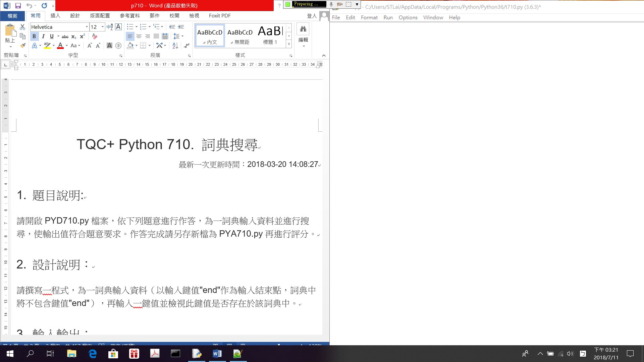Image resolution: width=644 pixels, height=362 pixels.
Task: Select Justify paragraph alignment
Action: pos(156,36)
